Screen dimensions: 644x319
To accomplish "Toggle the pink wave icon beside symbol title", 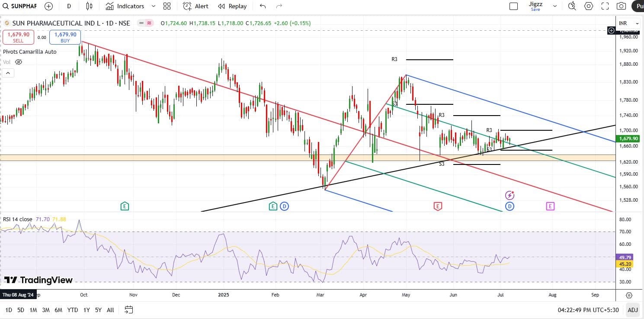I will [149, 23].
